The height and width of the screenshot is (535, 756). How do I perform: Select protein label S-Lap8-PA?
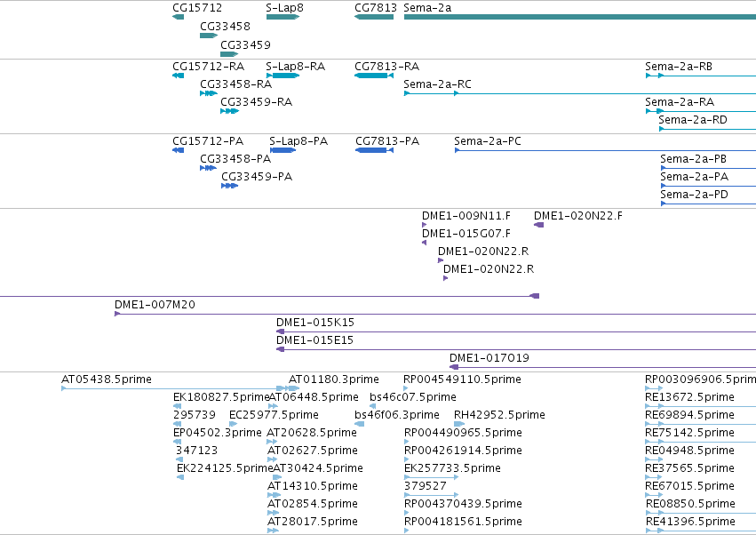pos(298,141)
